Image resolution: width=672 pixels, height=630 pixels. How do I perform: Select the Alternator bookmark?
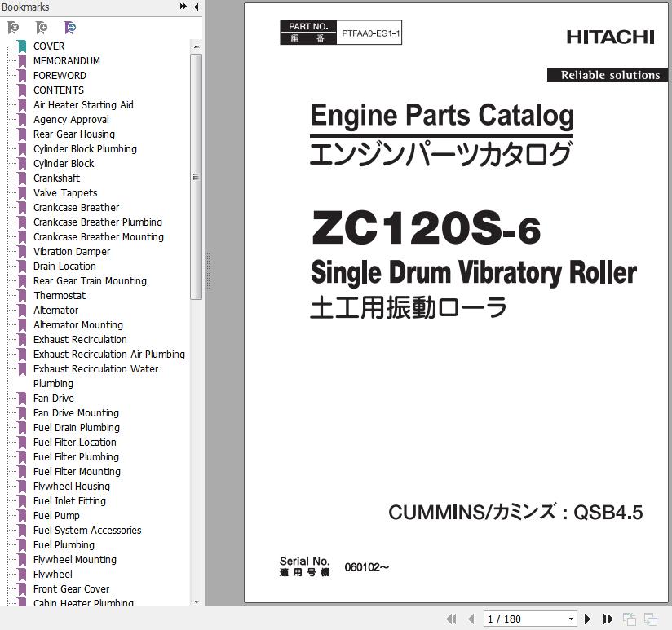tap(56, 310)
